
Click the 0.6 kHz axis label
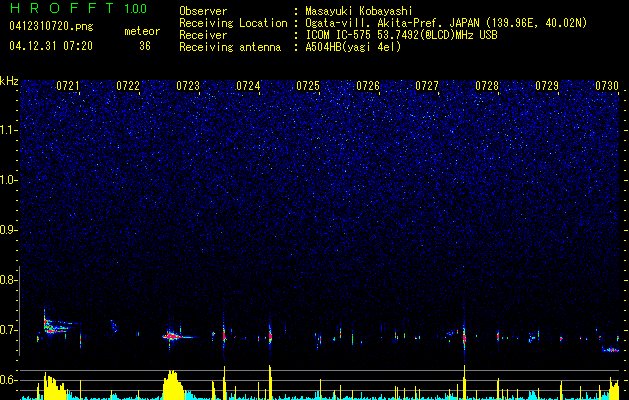coord(8,380)
